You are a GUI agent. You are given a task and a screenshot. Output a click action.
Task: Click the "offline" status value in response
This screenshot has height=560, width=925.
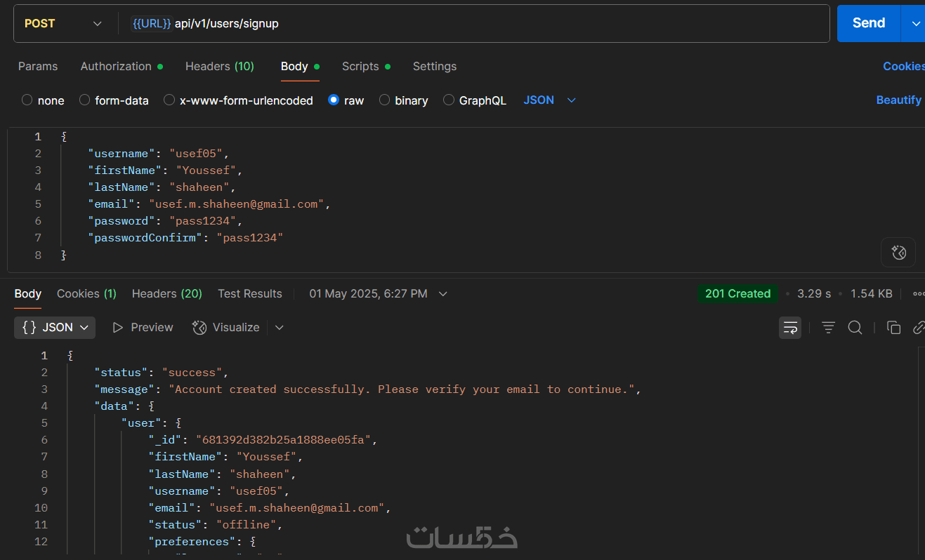pos(245,524)
